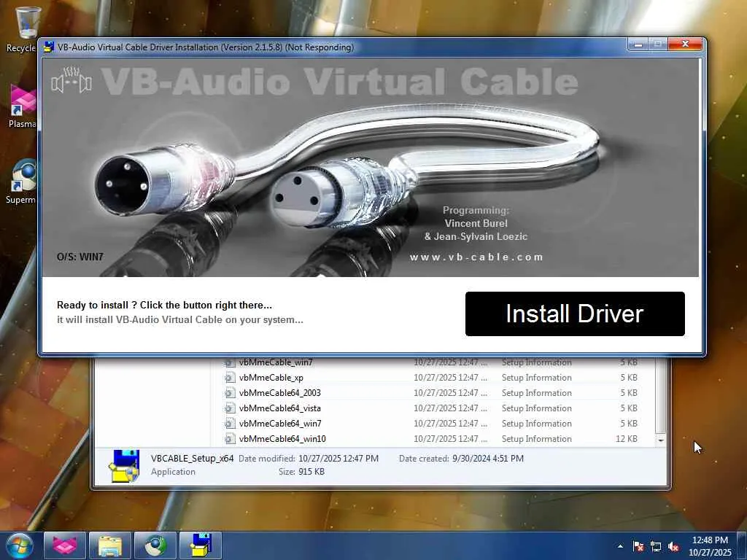Open Action Center flag icon in tray
This screenshot has height=560, width=747.
pos(638,546)
